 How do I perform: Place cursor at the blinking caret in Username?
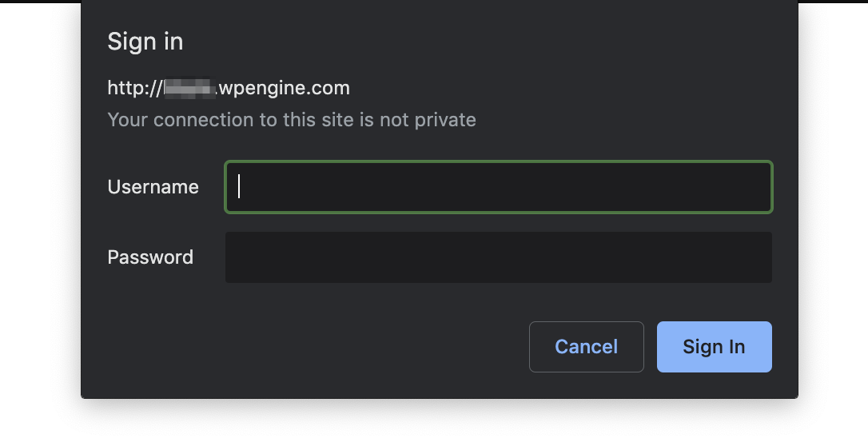[239, 187]
